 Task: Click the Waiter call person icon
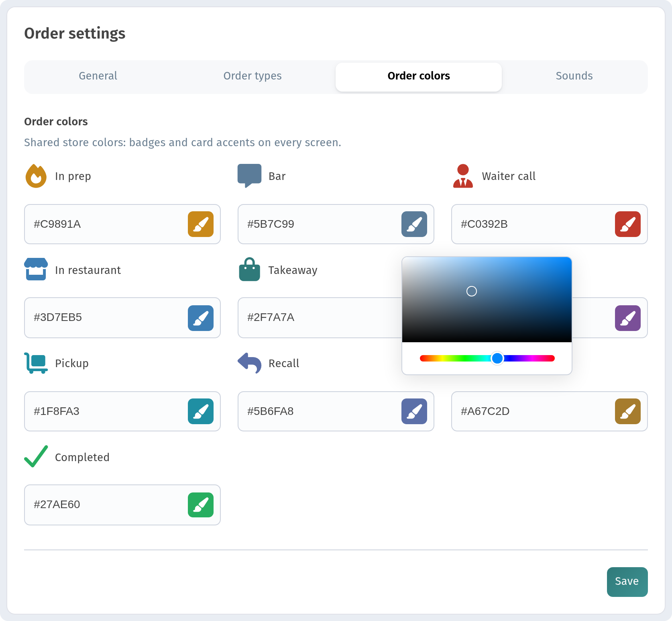tap(463, 176)
